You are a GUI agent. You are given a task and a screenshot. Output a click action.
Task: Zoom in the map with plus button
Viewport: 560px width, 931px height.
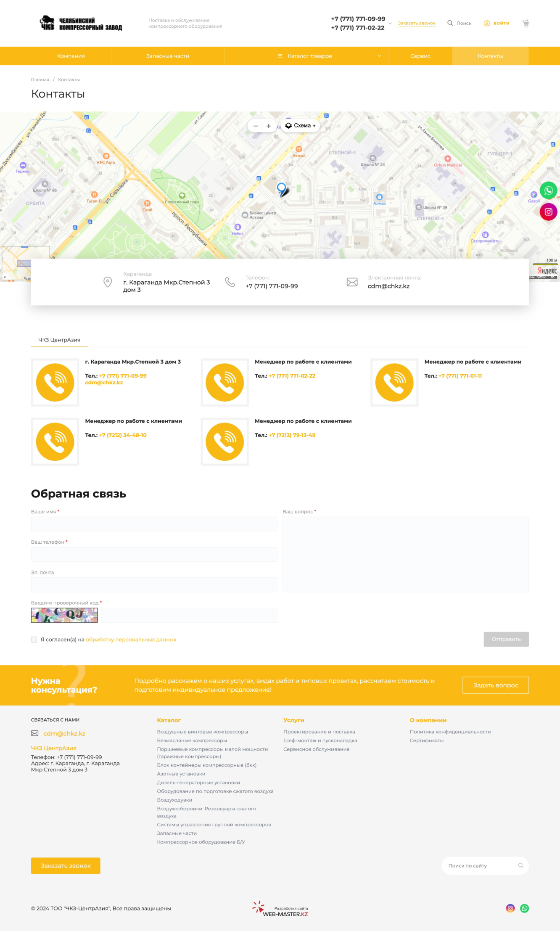(269, 126)
